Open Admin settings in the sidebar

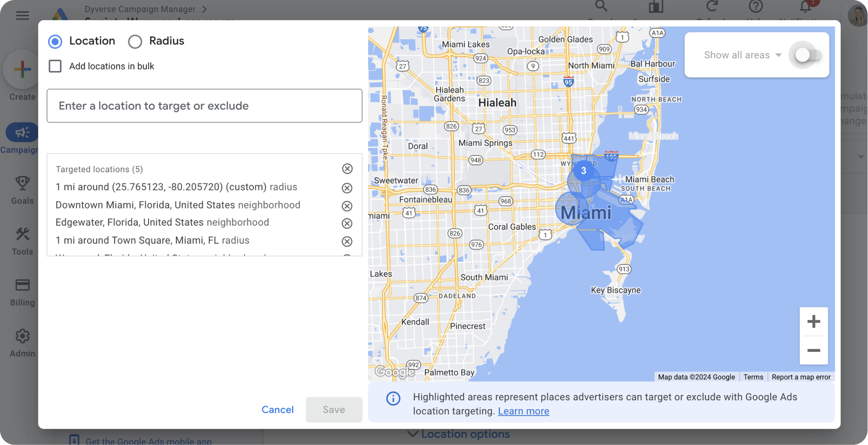point(22,336)
